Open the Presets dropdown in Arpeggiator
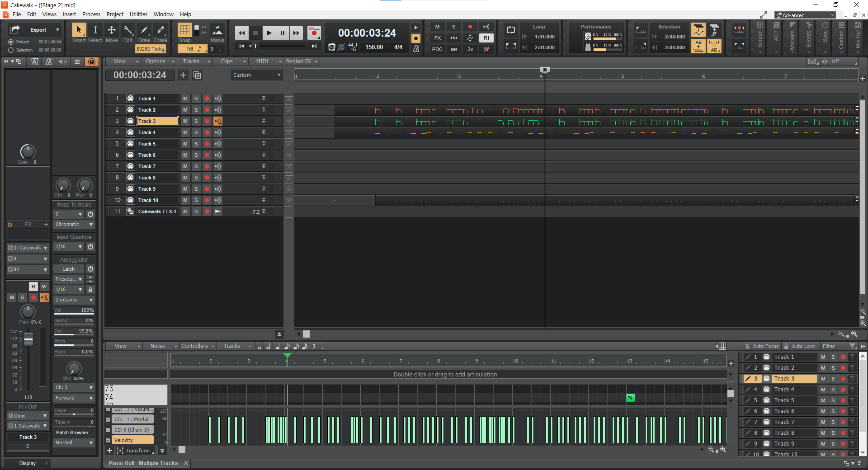This screenshot has width=868, height=470. [x=68, y=279]
